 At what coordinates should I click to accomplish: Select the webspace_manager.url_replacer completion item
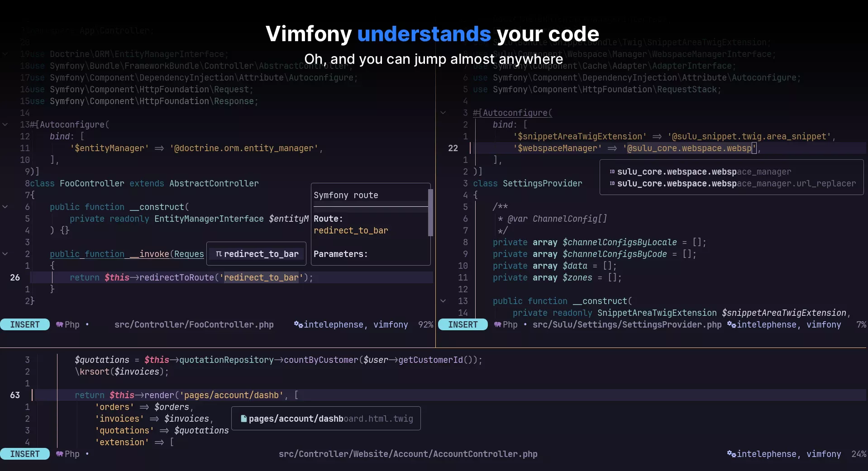[736, 184]
